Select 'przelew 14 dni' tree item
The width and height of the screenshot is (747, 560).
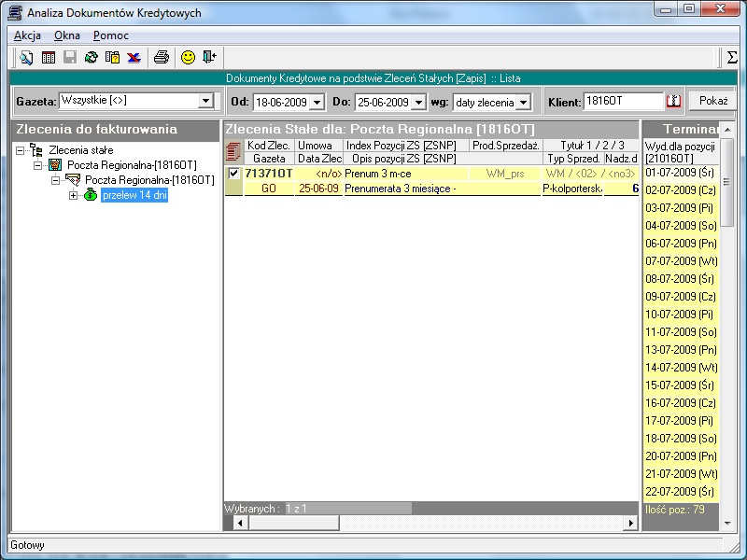(x=134, y=195)
